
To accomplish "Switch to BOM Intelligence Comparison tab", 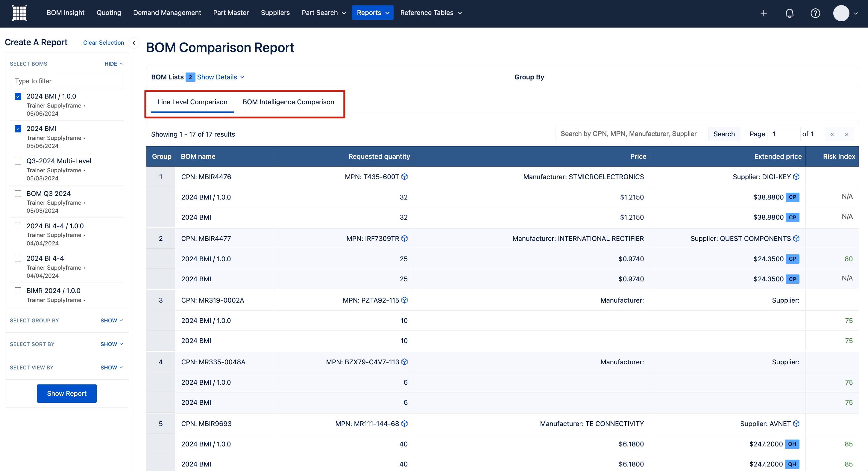I will tap(288, 102).
